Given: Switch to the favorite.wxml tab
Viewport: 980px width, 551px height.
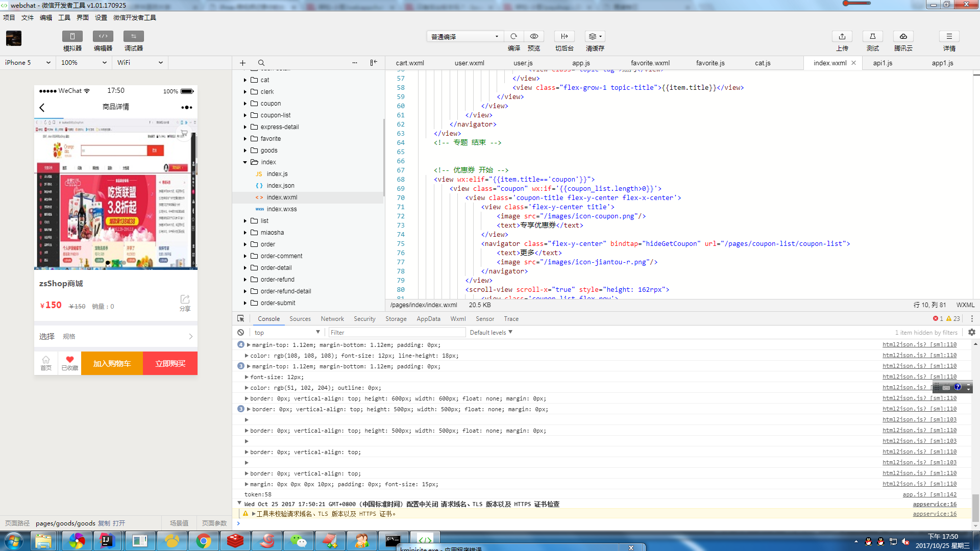Looking at the screenshot, I should tap(650, 63).
